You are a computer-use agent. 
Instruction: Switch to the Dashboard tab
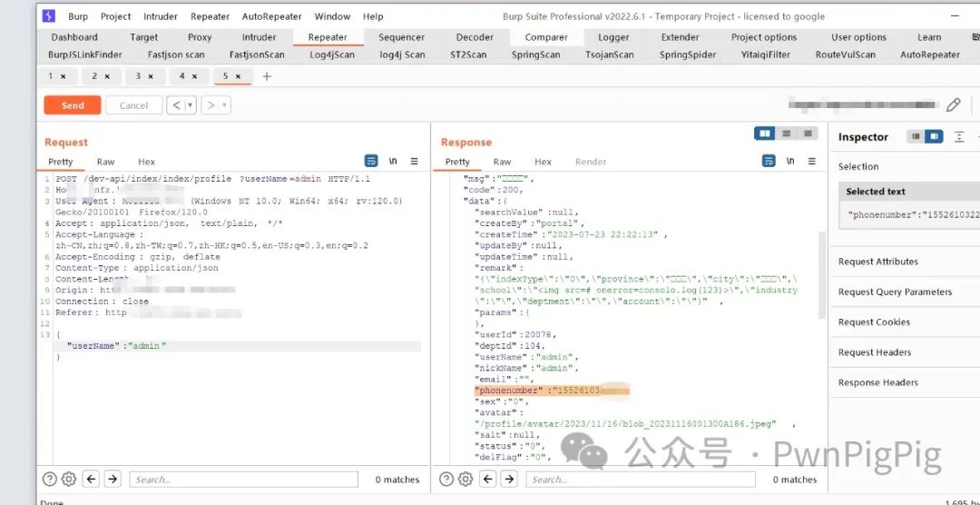[x=74, y=37]
